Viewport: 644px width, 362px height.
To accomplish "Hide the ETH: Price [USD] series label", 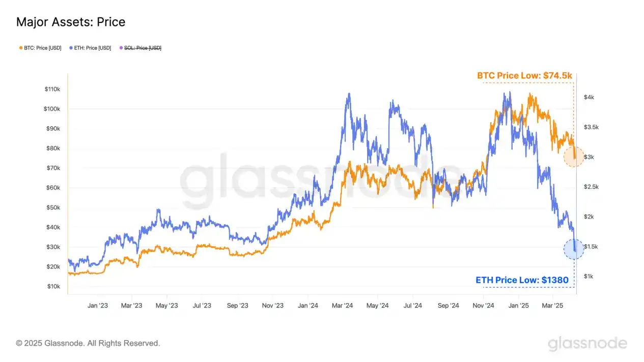I will coord(93,48).
